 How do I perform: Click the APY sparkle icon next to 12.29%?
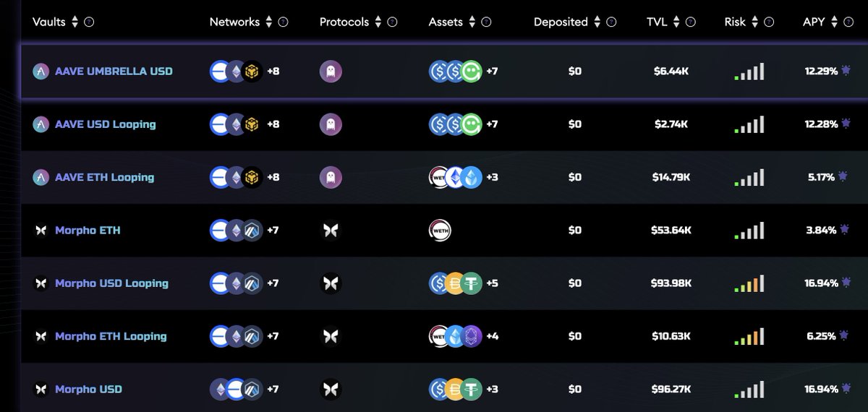(x=845, y=71)
